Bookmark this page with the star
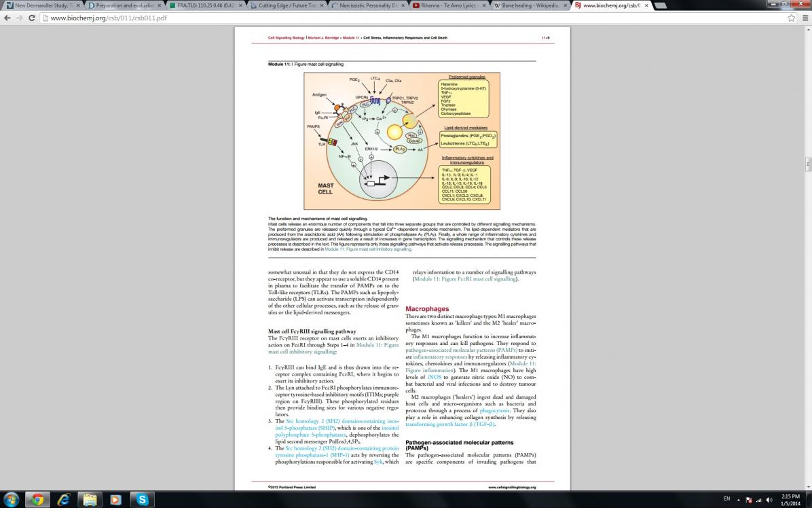 pyautogui.click(x=792, y=18)
